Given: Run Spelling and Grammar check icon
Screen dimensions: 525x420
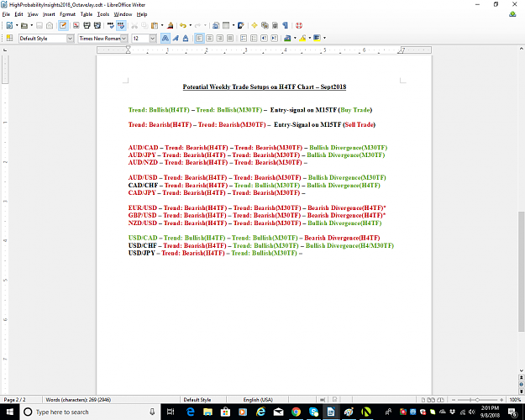Looking at the screenshot, I should pyautogui.click(x=110, y=25).
